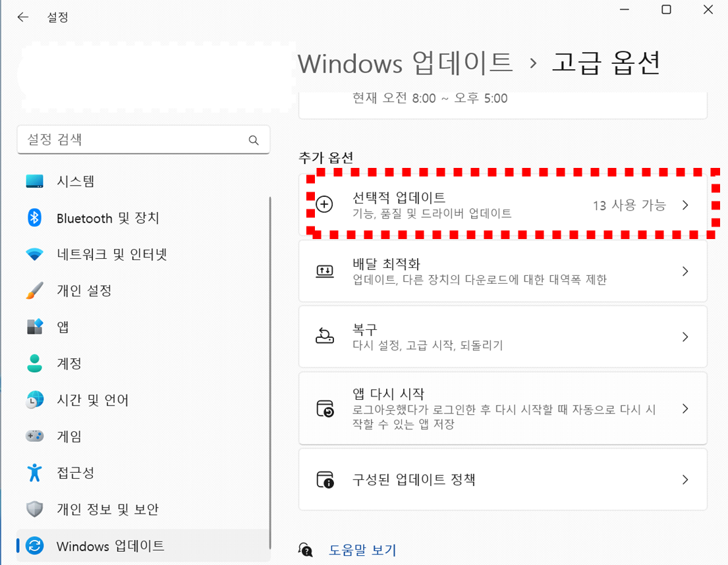Image resolution: width=728 pixels, height=565 pixels.
Task: Minimize the 설정 window
Action: click(x=625, y=10)
